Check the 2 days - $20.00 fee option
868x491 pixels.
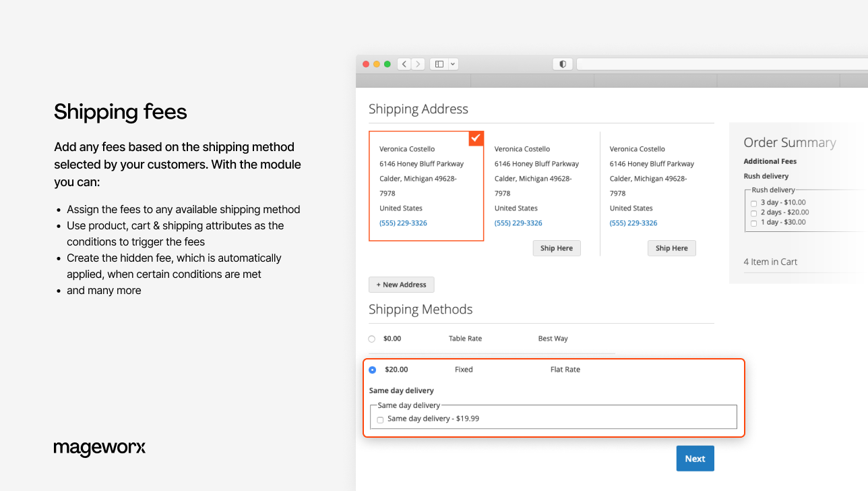(x=753, y=212)
